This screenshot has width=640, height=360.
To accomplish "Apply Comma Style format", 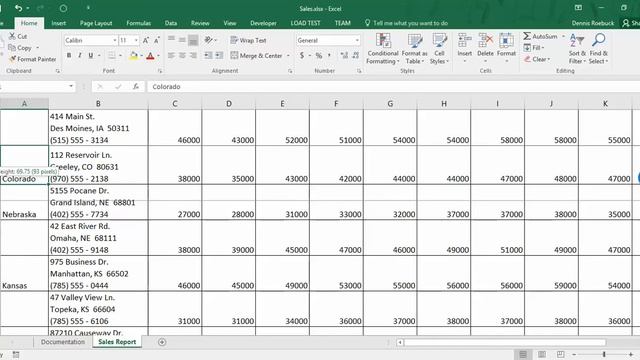I will point(330,56).
